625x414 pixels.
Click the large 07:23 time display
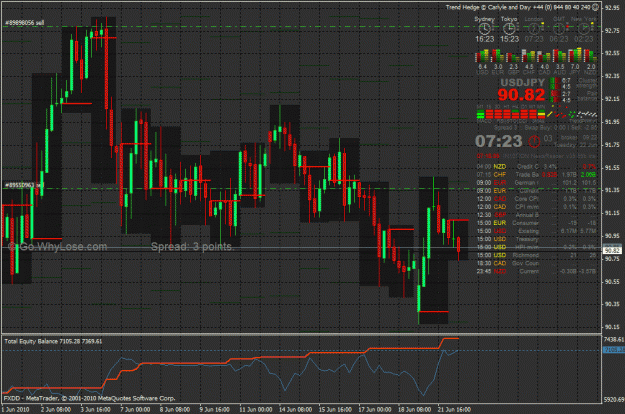click(499, 141)
